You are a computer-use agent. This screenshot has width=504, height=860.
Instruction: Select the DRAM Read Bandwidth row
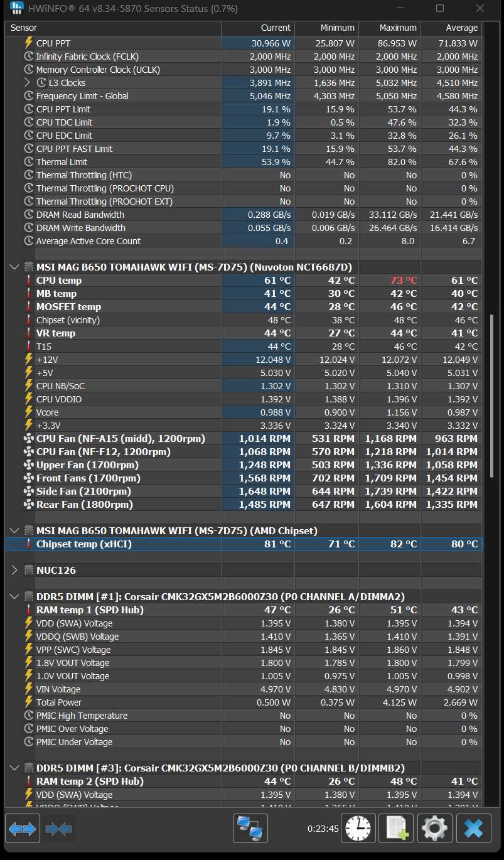[244, 215]
